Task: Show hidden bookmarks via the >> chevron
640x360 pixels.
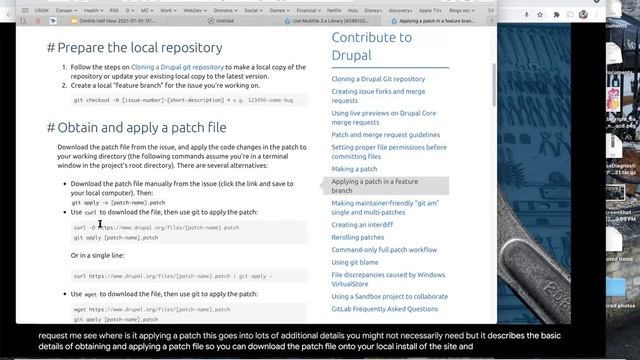Action: click(491, 10)
